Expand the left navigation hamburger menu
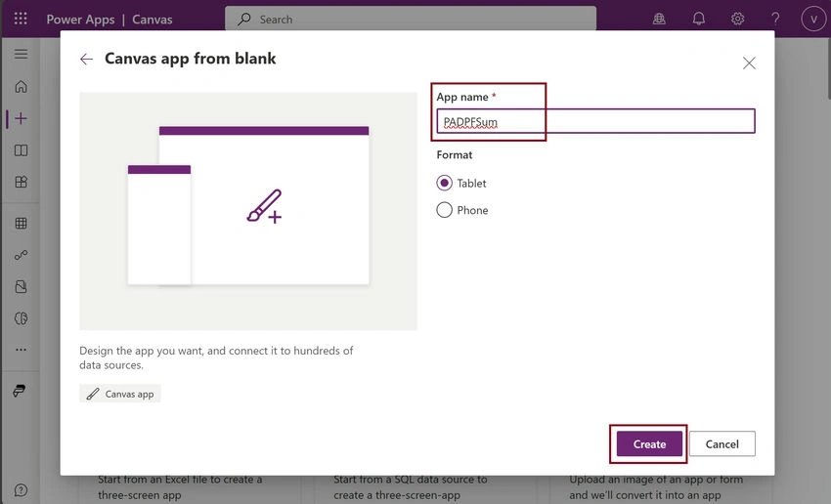 [21, 54]
